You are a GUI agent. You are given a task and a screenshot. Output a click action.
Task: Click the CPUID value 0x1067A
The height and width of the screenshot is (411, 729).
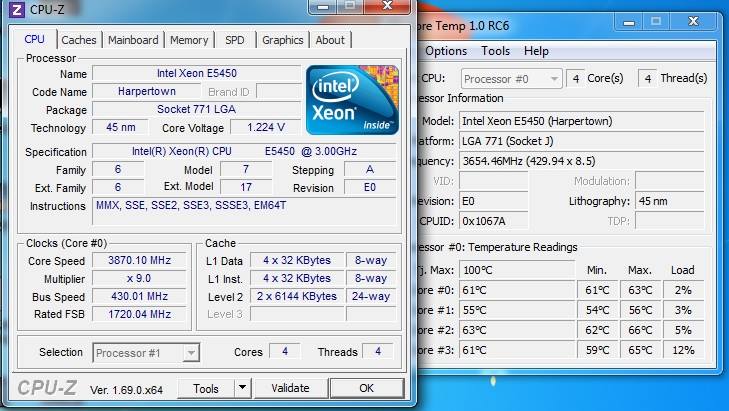pos(494,221)
